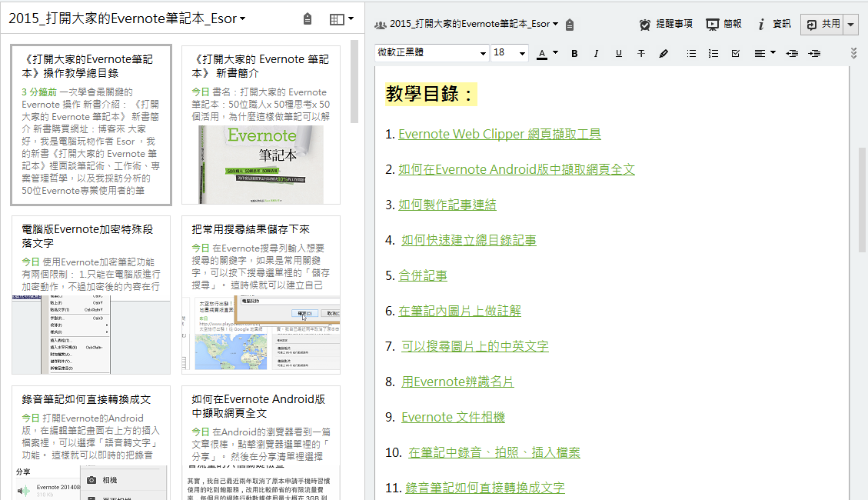Screen dimensions: 868x500
Task: Click the font color A button
Action: [542, 53]
